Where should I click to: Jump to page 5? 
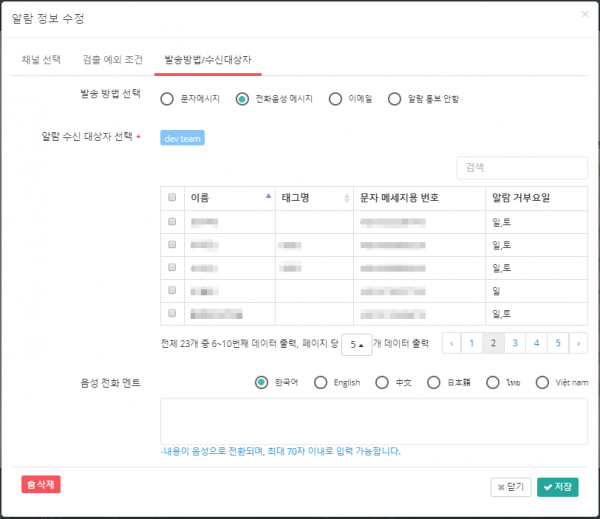click(558, 343)
